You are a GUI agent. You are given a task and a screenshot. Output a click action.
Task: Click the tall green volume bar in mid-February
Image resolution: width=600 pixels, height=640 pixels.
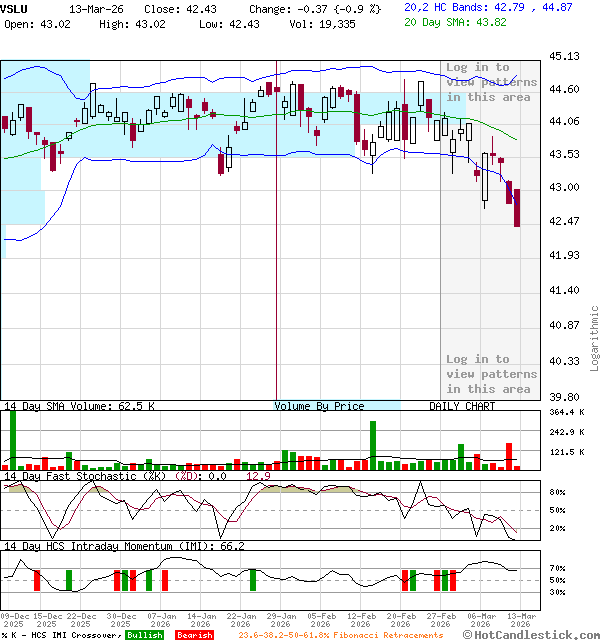tap(372, 444)
